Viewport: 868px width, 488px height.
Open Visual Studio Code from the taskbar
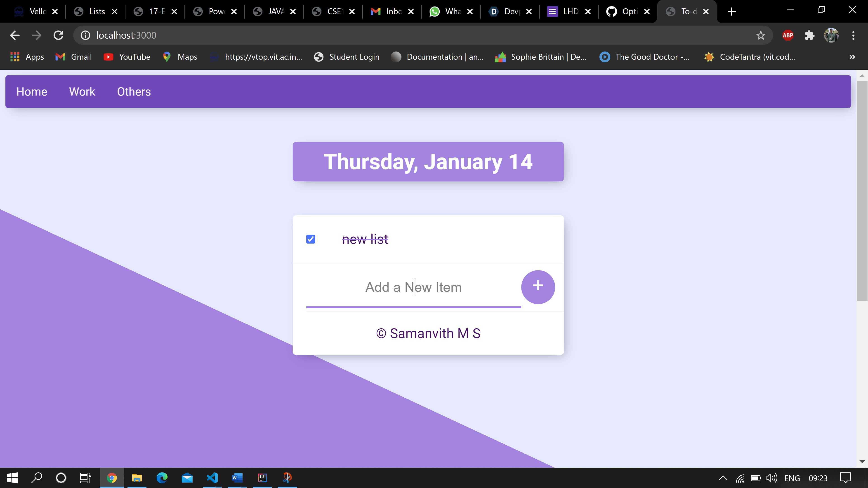(x=212, y=478)
